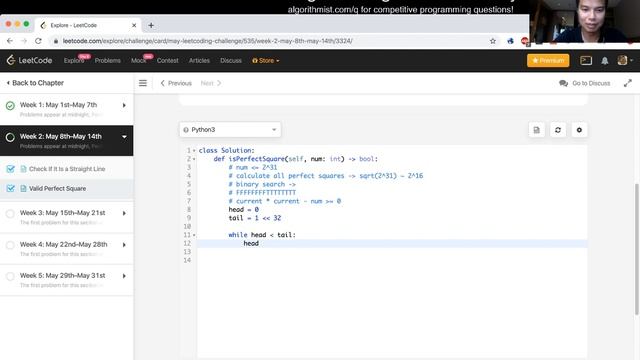Go back in the browser
The width and height of the screenshot is (640, 360).
(x=10, y=41)
